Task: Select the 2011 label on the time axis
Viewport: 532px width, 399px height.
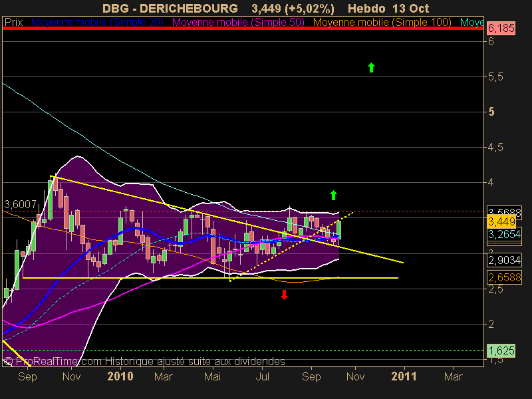Action: [x=404, y=376]
